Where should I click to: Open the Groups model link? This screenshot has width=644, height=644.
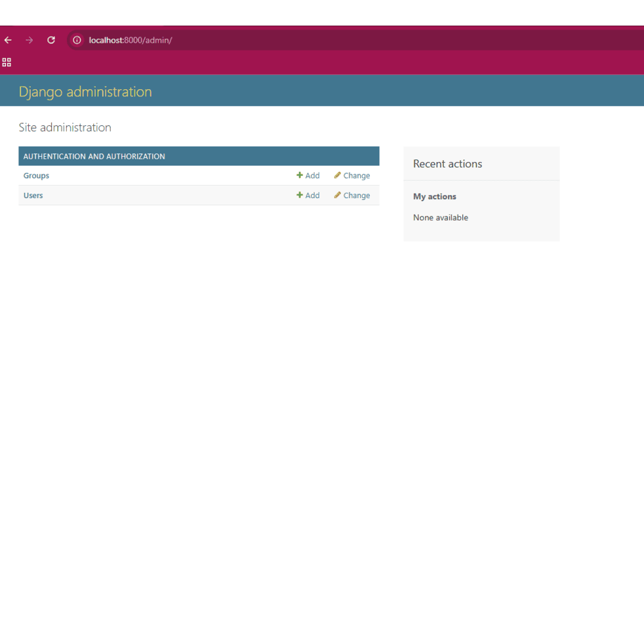click(x=36, y=176)
